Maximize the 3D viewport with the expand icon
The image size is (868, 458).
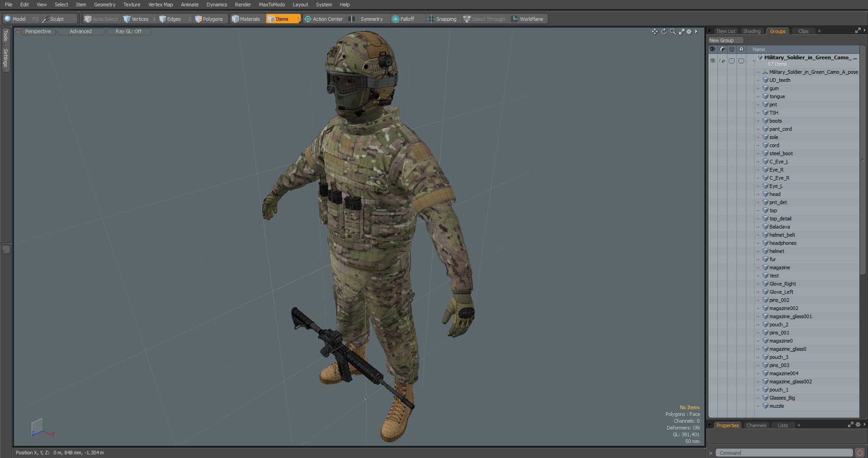tap(681, 32)
